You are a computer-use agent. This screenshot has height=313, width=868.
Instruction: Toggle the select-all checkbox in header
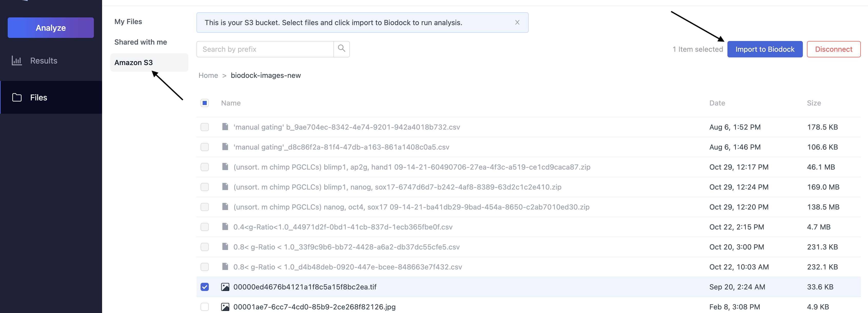(x=204, y=103)
